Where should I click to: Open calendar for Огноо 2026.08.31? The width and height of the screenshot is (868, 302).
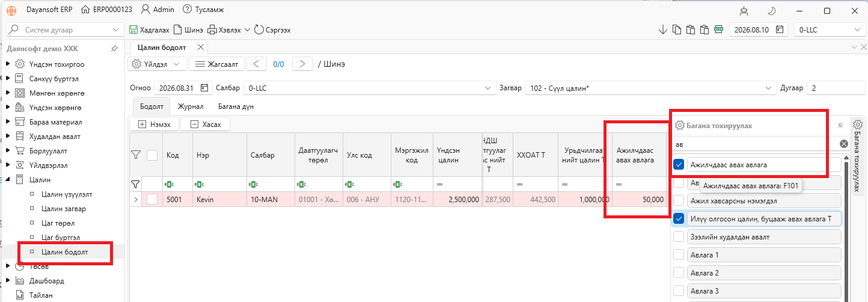click(x=204, y=88)
